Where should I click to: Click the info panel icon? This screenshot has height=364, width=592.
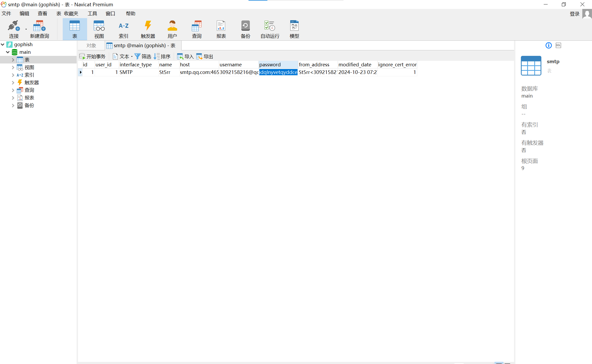pos(548,45)
